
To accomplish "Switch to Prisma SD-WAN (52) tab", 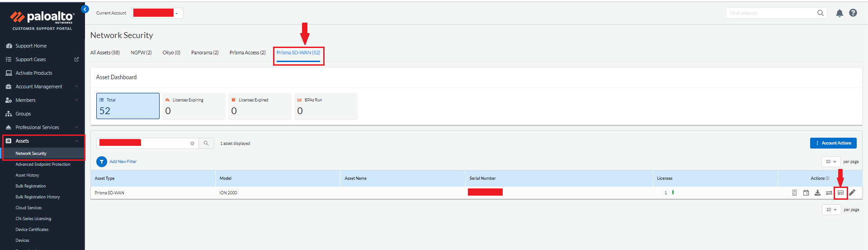I will click(298, 53).
